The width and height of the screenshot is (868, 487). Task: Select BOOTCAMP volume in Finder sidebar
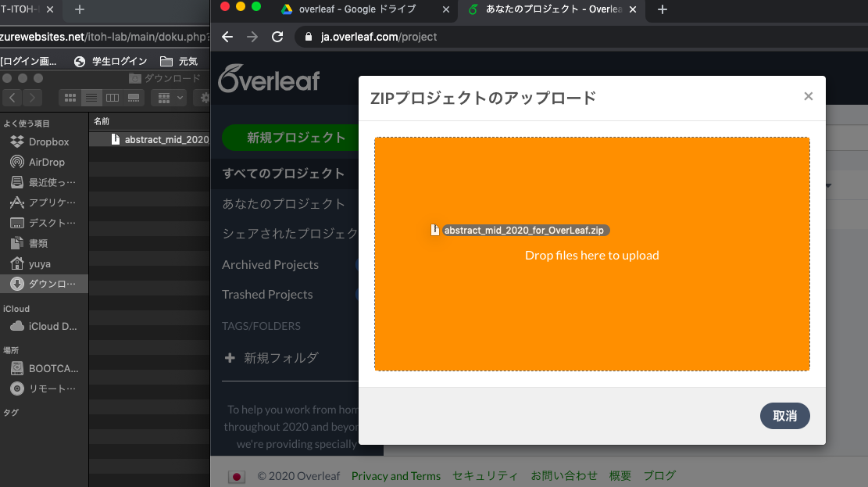pyautogui.click(x=45, y=368)
